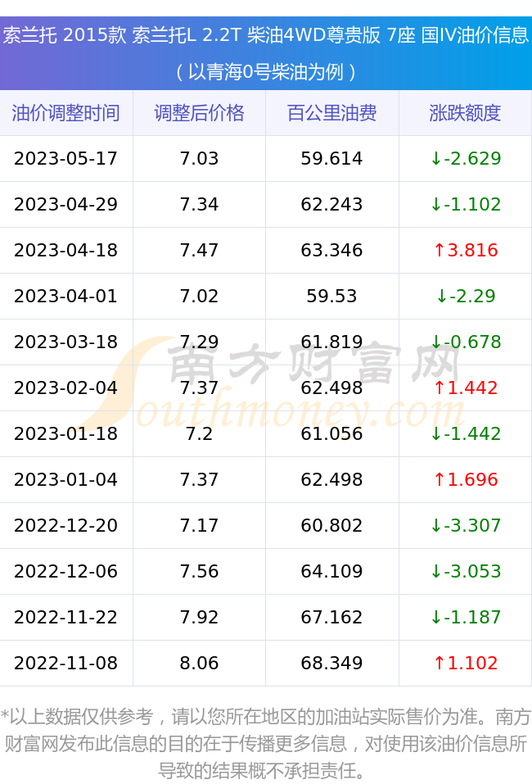Select the fuel cost cell 59.53

332,296
